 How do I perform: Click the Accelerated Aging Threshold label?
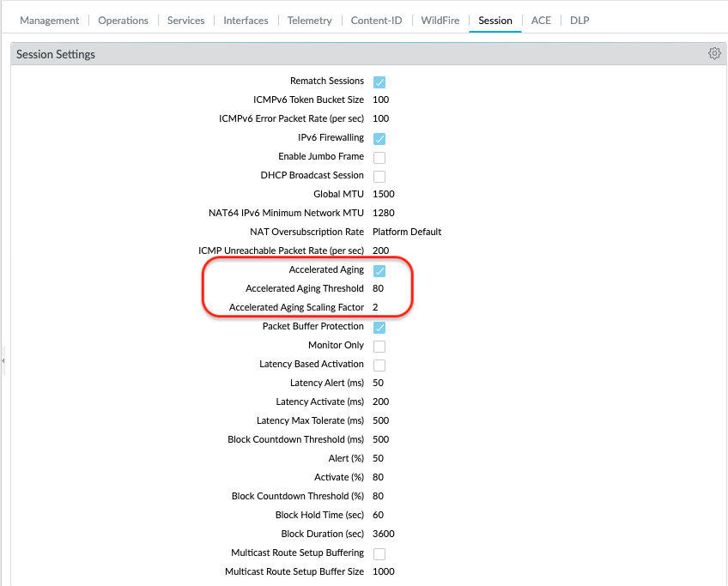(305, 288)
